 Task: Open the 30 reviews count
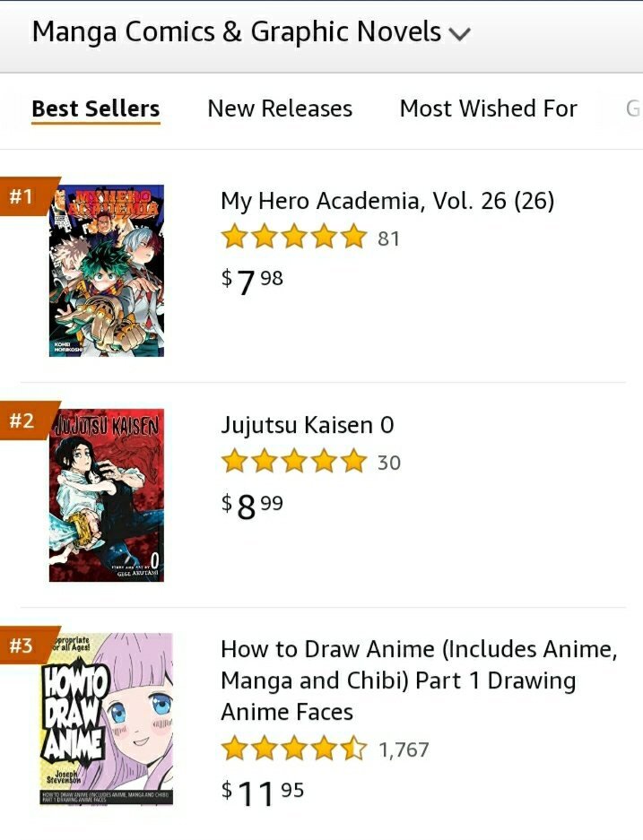[x=389, y=463]
